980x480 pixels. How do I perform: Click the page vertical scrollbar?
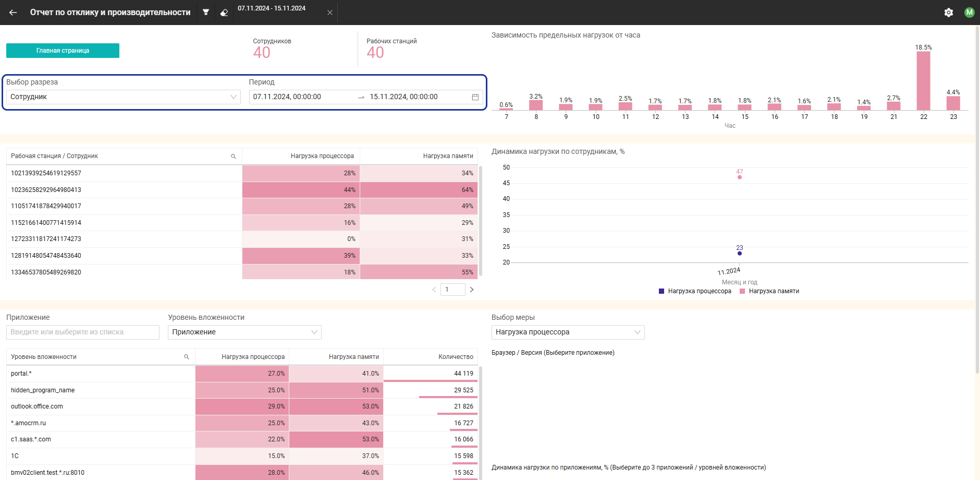click(x=977, y=200)
